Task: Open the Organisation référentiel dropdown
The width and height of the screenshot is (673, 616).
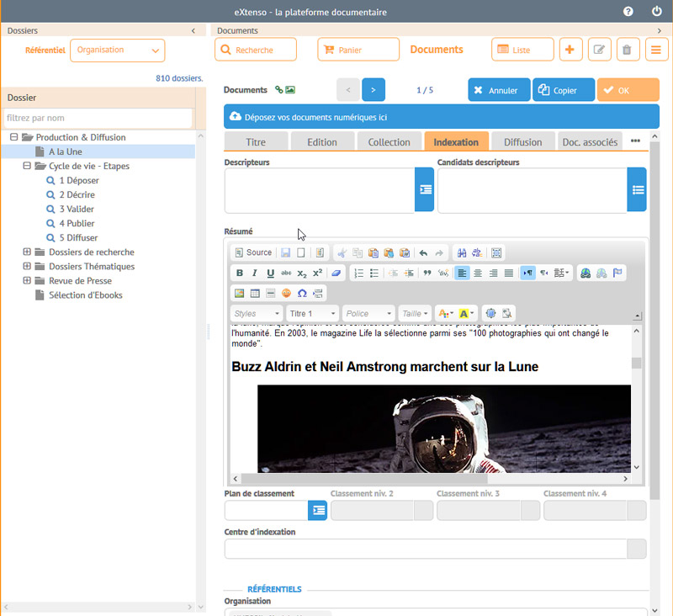Action: pyautogui.click(x=118, y=50)
